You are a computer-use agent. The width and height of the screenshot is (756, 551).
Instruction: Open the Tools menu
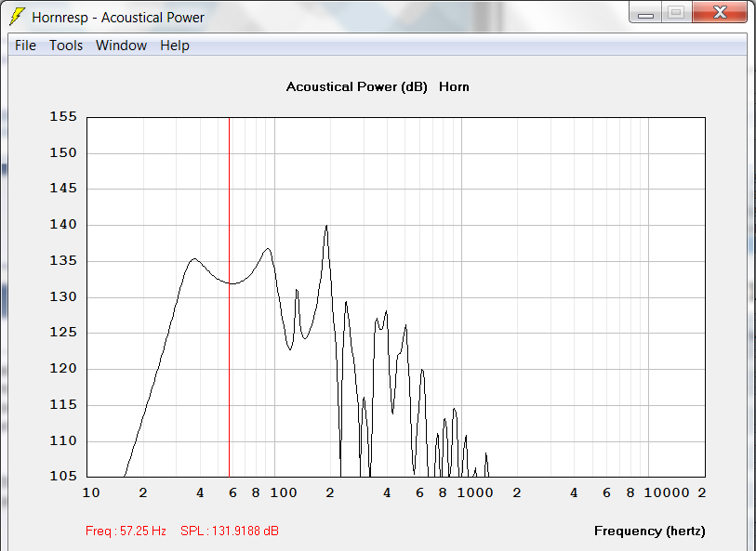(66, 46)
